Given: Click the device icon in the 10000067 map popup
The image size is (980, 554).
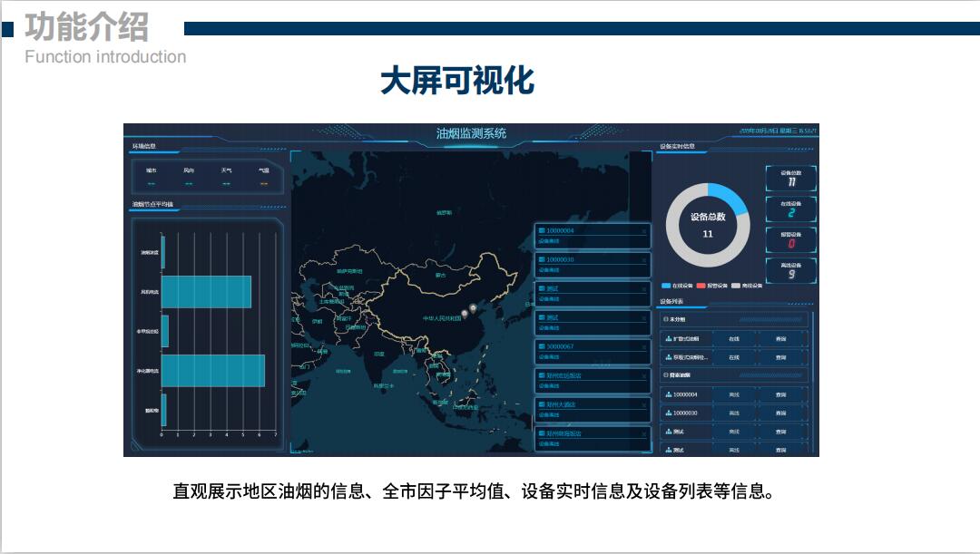Looking at the screenshot, I should (x=542, y=346).
